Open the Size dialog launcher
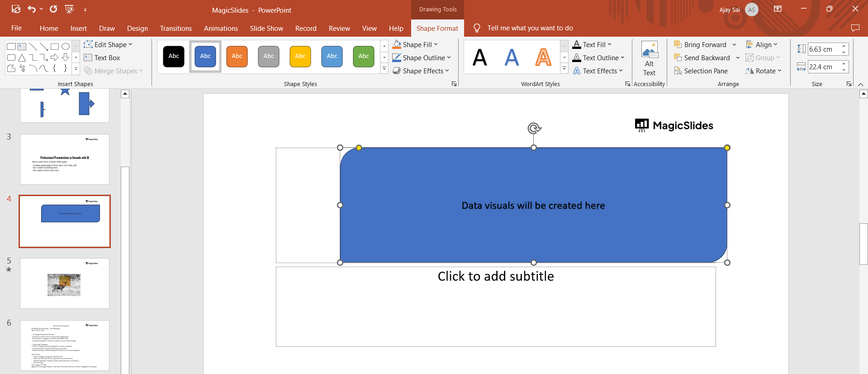 849,84
